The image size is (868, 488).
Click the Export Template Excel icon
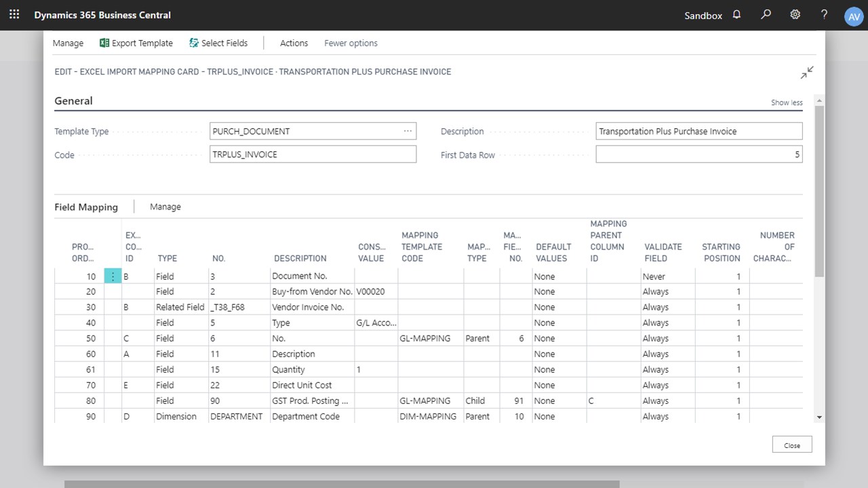point(104,43)
